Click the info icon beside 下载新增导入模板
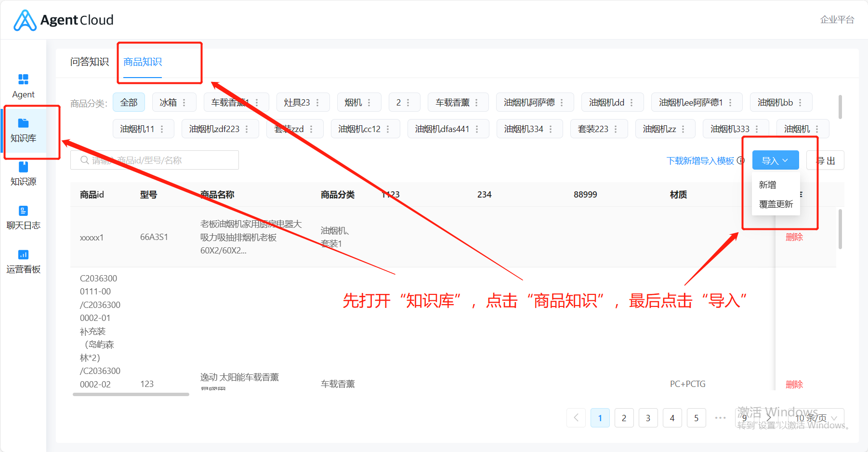Image resolution: width=868 pixels, height=452 pixels. 741,160
